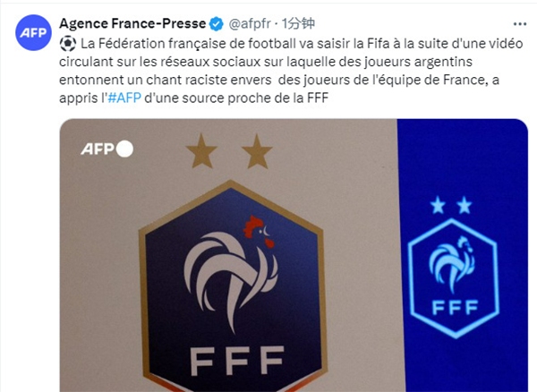Click the soccer ball emoji
The width and height of the screenshot is (537, 392).
tap(67, 42)
